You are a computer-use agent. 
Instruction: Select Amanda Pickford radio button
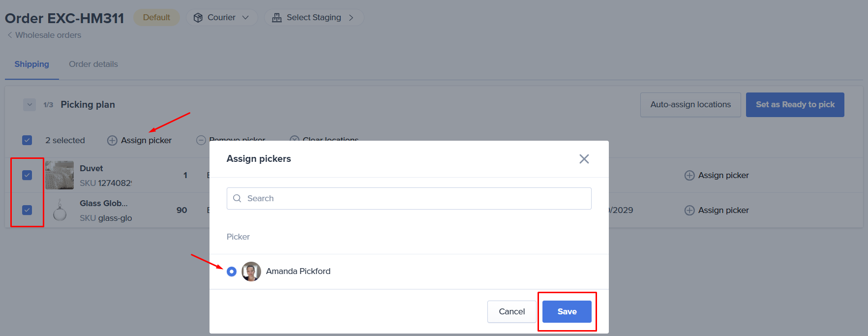coord(232,272)
